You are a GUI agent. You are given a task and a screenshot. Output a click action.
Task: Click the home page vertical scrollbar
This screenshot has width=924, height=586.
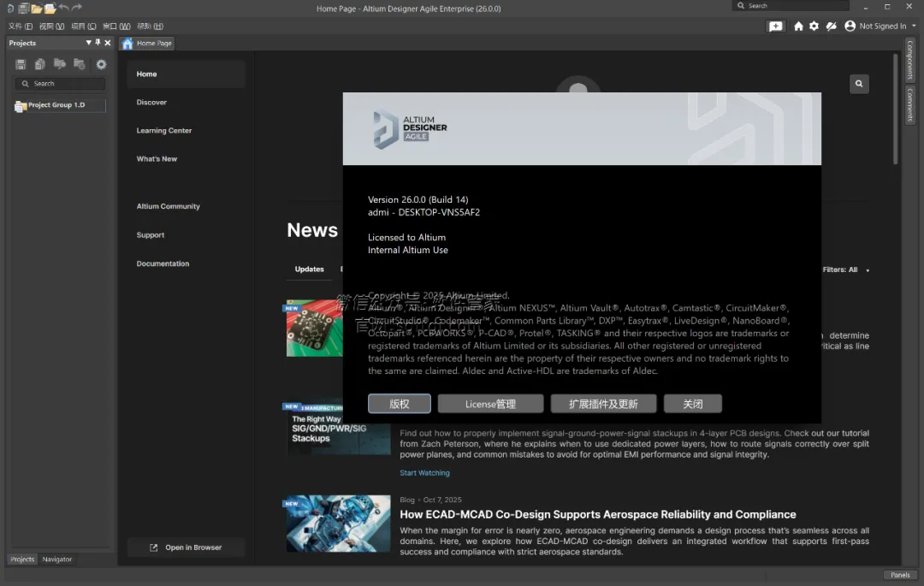point(895,109)
